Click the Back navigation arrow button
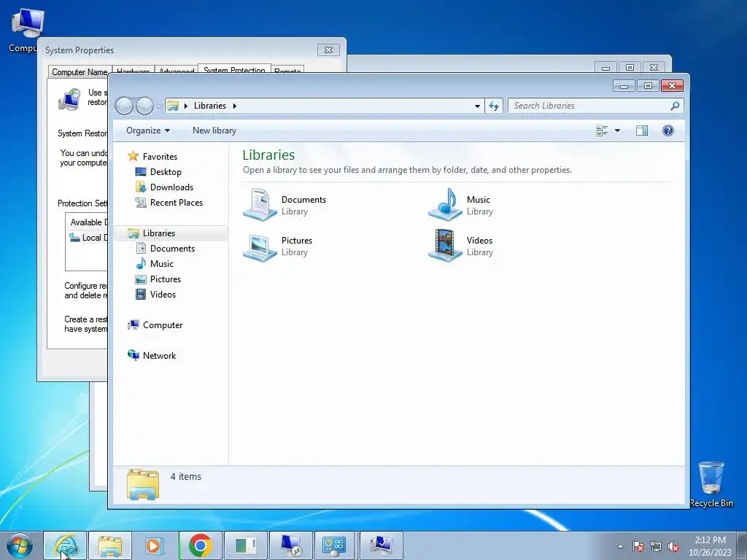Image resolution: width=747 pixels, height=560 pixels. [x=124, y=106]
